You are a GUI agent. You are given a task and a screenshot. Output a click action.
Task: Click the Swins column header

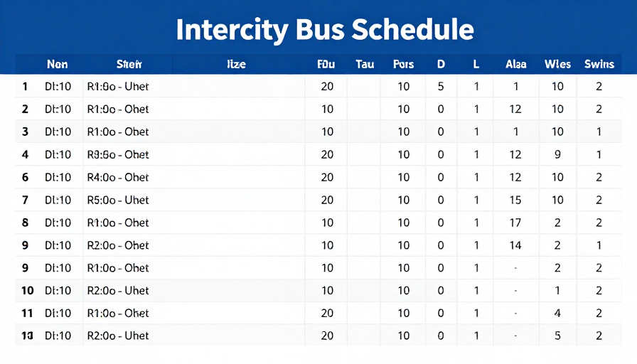[599, 64]
